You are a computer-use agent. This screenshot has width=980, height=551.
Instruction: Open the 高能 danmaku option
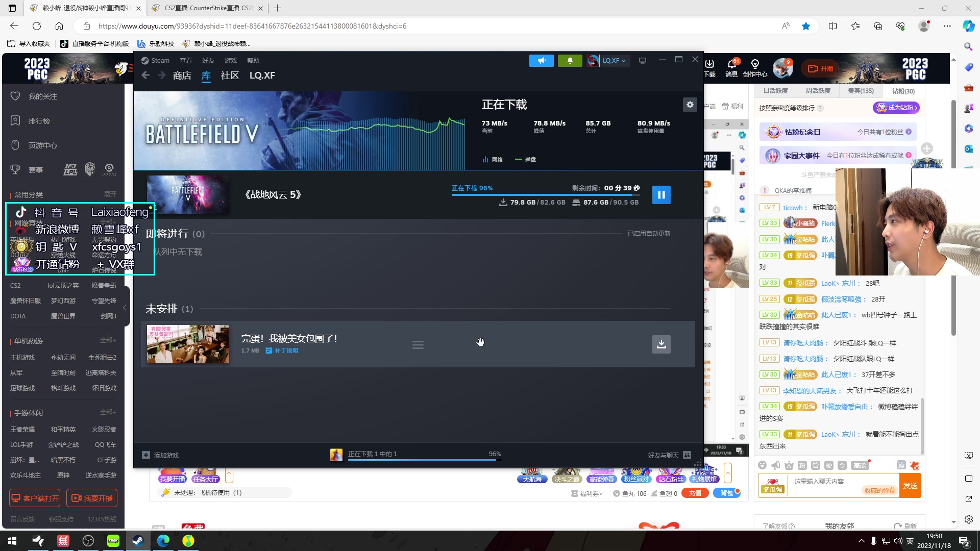(860, 465)
